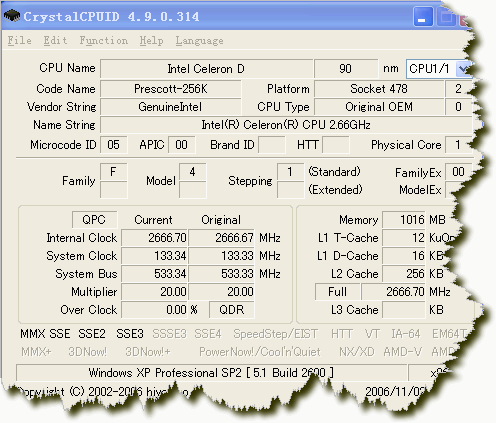This screenshot has width=496, height=423.
Task: Click the QPC button
Action: pos(94,220)
